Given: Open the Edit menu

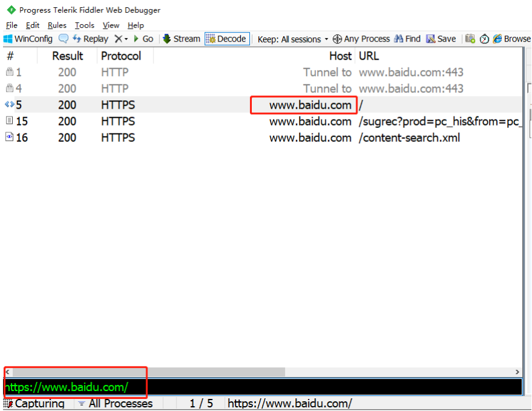Looking at the screenshot, I should point(33,25).
